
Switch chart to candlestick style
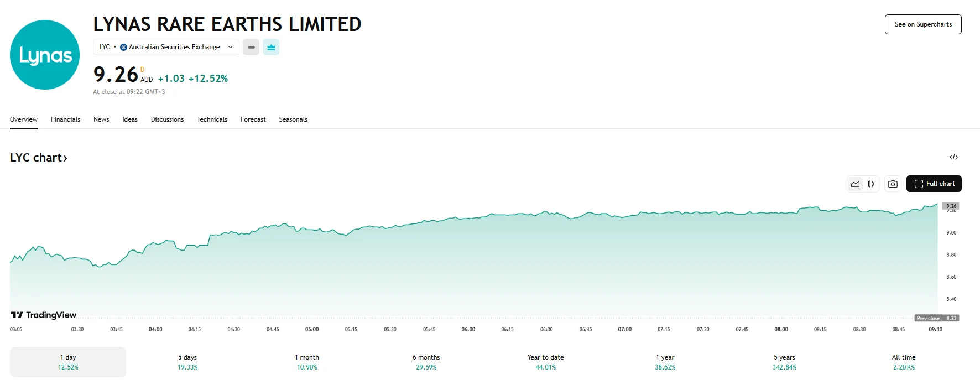tap(871, 184)
